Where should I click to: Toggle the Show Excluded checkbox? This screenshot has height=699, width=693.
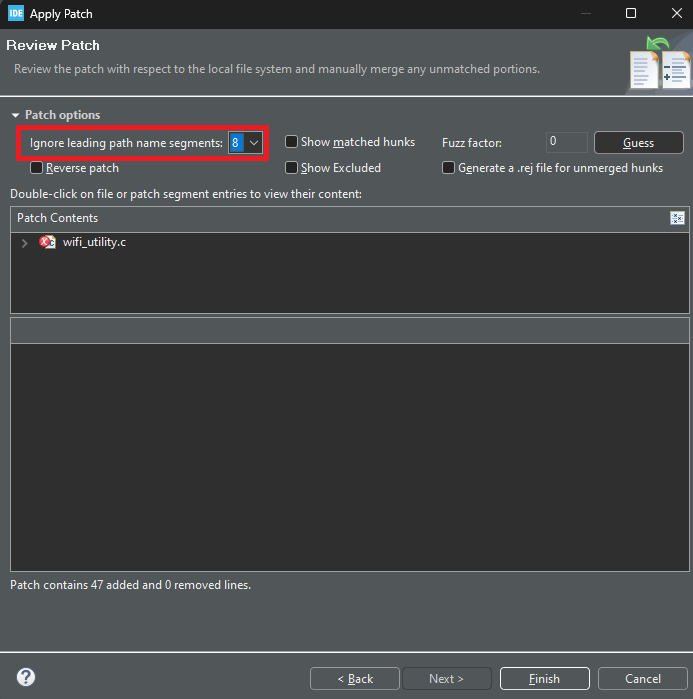pyautogui.click(x=291, y=168)
